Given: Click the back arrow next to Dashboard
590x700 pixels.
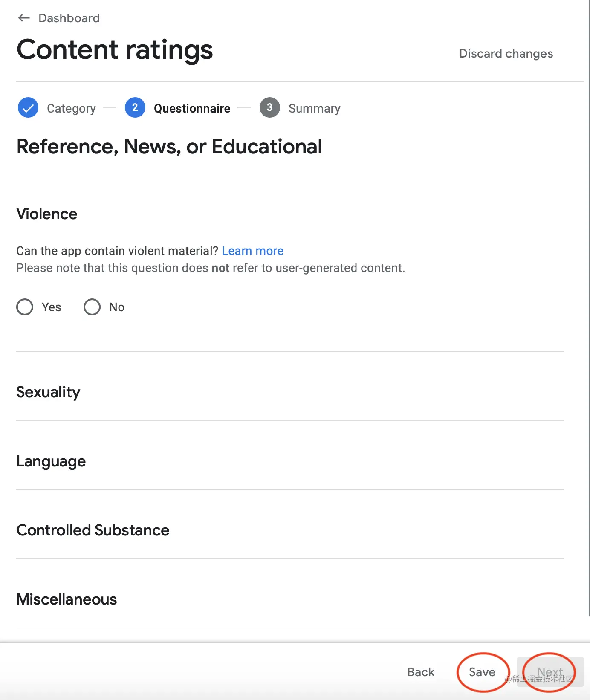Looking at the screenshot, I should tap(24, 18).
